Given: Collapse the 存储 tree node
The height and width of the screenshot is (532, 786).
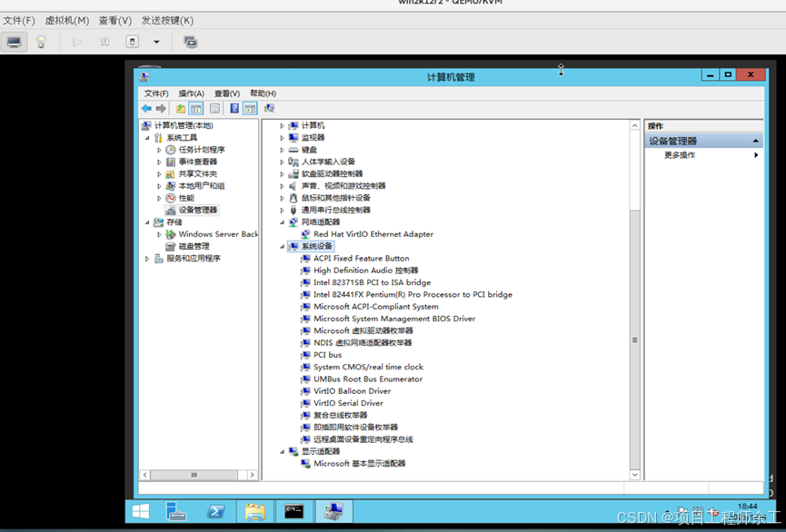Looking at the screenshot, I should coord(147,222).
